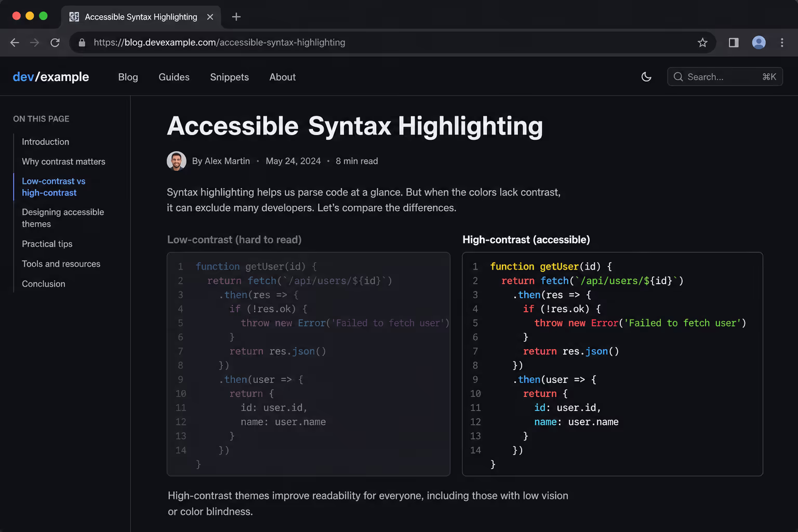The height and width of the screenshot is (532, 798).
Task: Click the tab favicon icon
Action: tap(74, 17)
